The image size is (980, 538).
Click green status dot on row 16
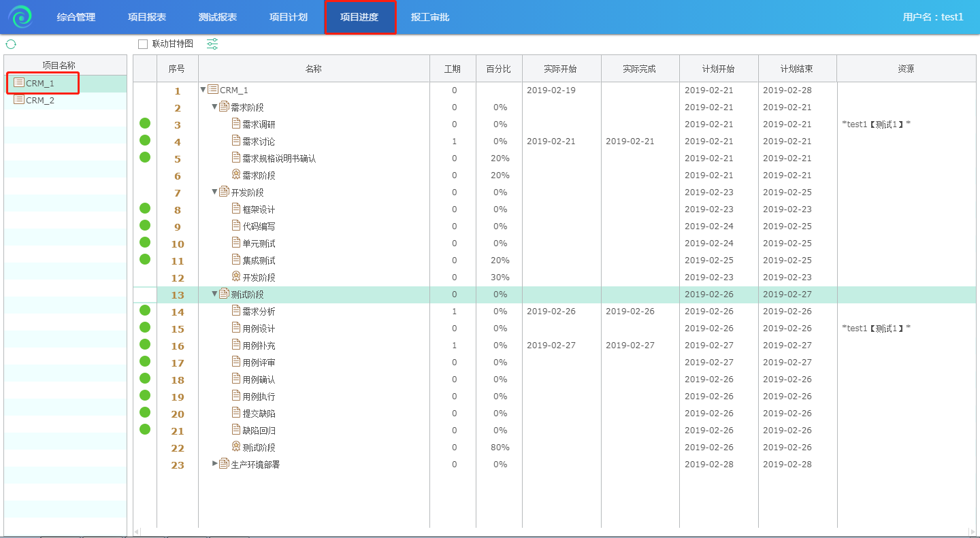[145, 345]
